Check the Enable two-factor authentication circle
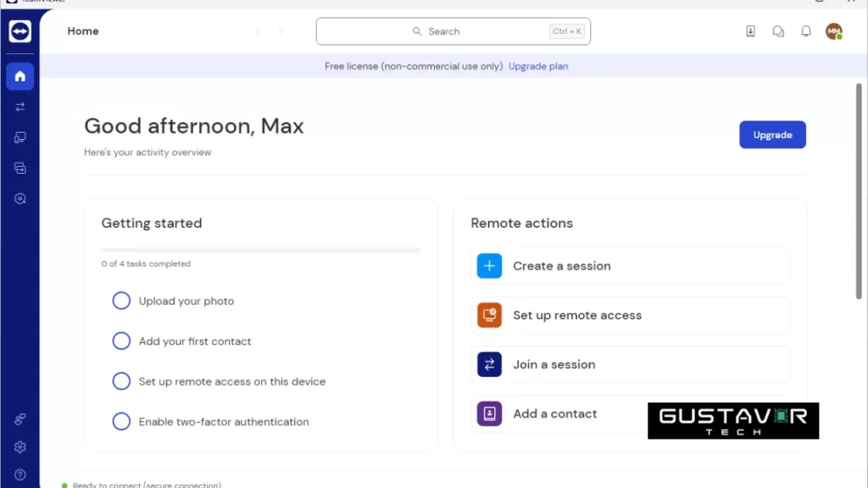Screen dimensions: 868x488 121,422
